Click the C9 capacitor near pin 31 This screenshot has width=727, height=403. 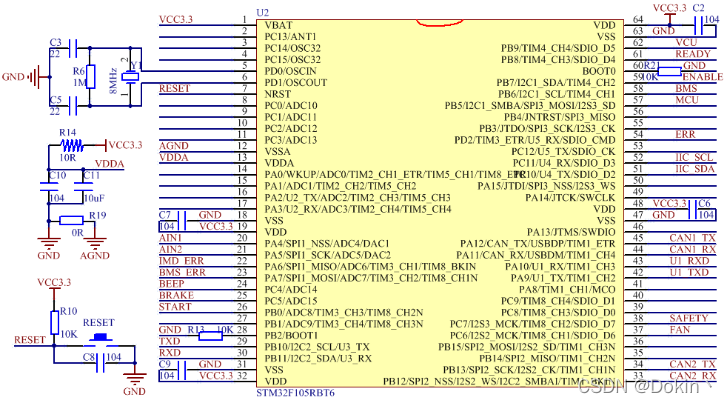point(182,370)
